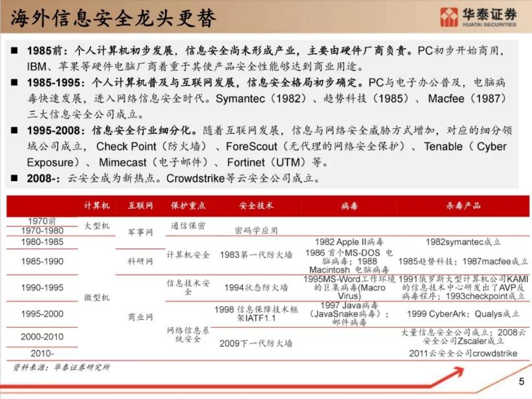Viewport: 532px width, 399px height.
Task: Click the row label 1990-1995
Action: pos(42,288)
